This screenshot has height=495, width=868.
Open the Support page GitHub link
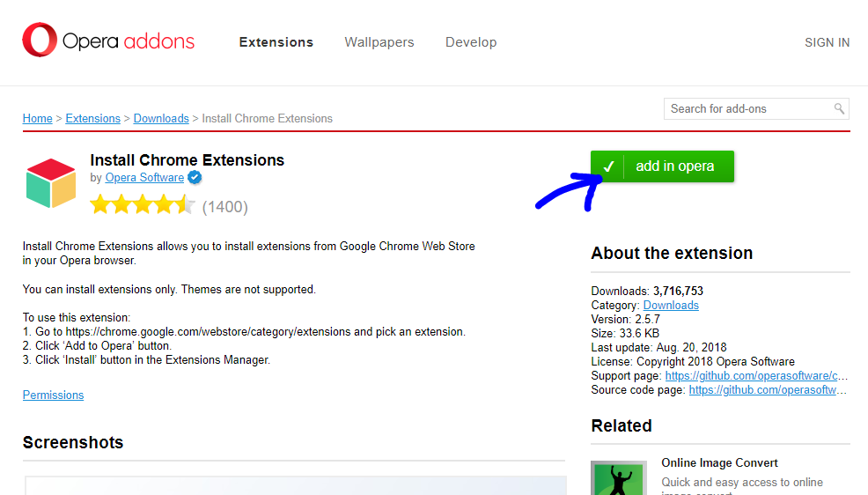click(x=756, y=376)
